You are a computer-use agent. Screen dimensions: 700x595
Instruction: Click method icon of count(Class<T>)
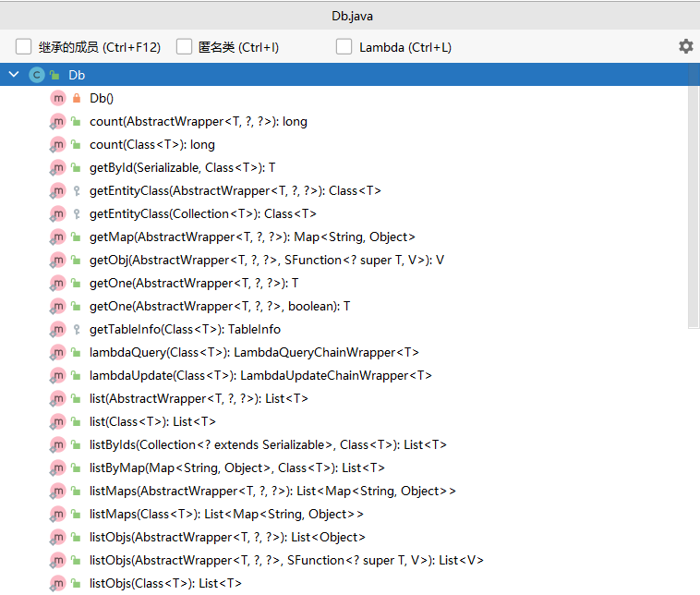58,145
